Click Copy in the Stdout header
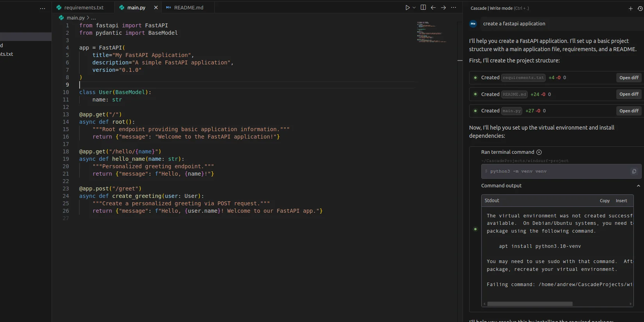 605,201
